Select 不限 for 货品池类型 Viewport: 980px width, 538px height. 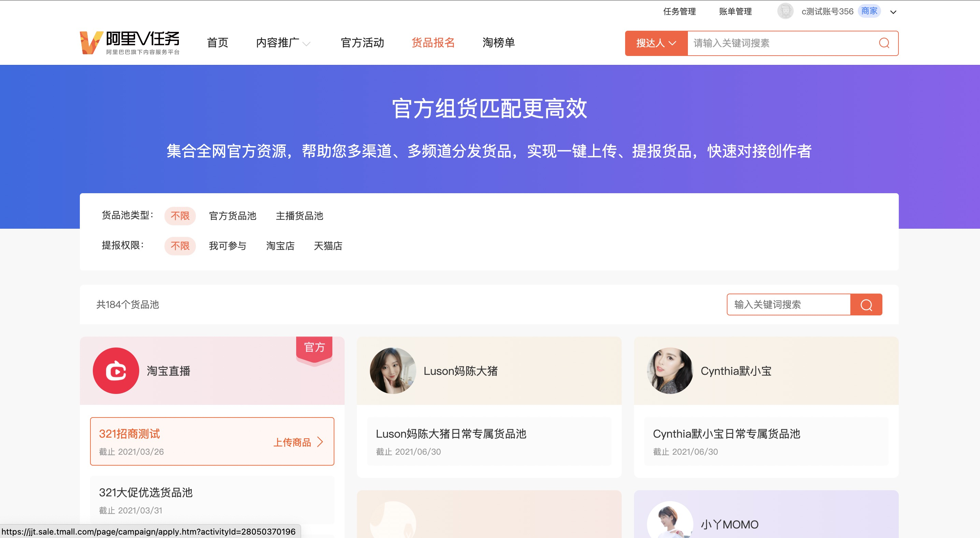[x=180, y=216]
